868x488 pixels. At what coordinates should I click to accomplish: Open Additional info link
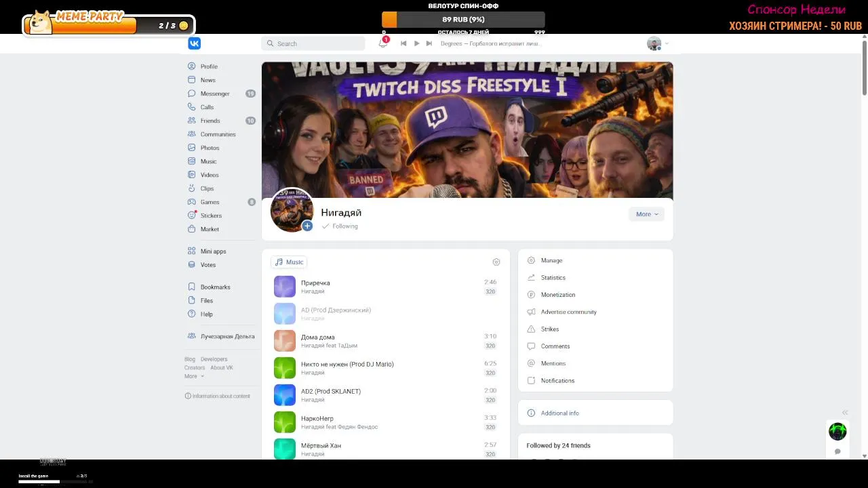pos(559,413)
